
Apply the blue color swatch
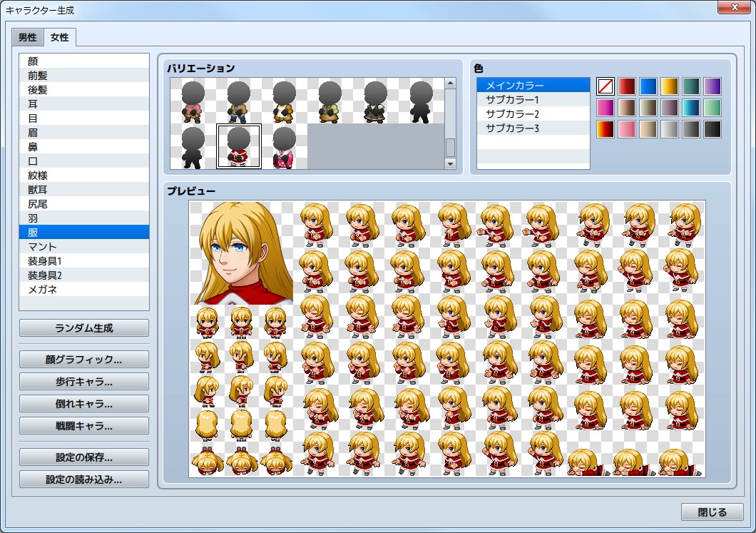[x=648, y=86]
